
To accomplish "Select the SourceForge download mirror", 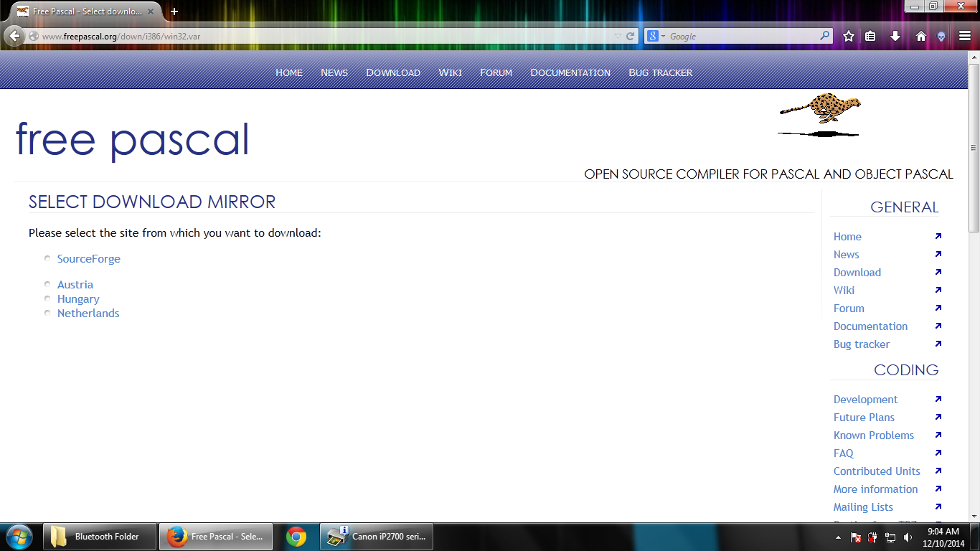I will coord(47,258).
